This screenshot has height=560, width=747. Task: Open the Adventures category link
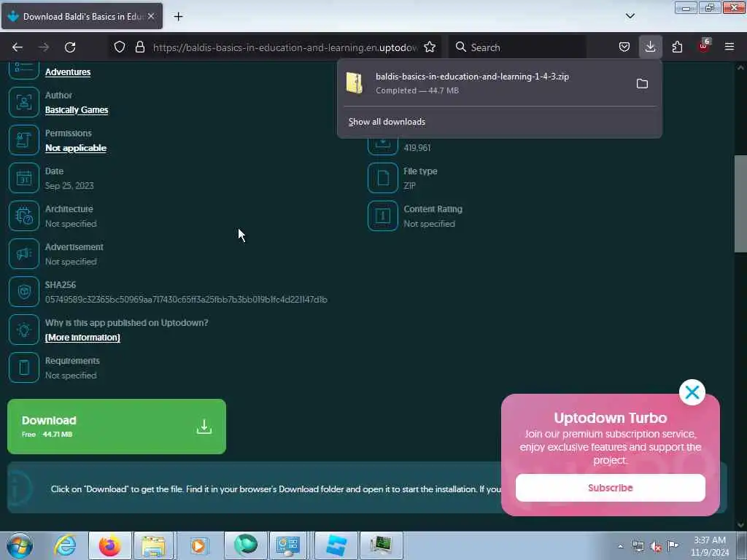point(68,72)
